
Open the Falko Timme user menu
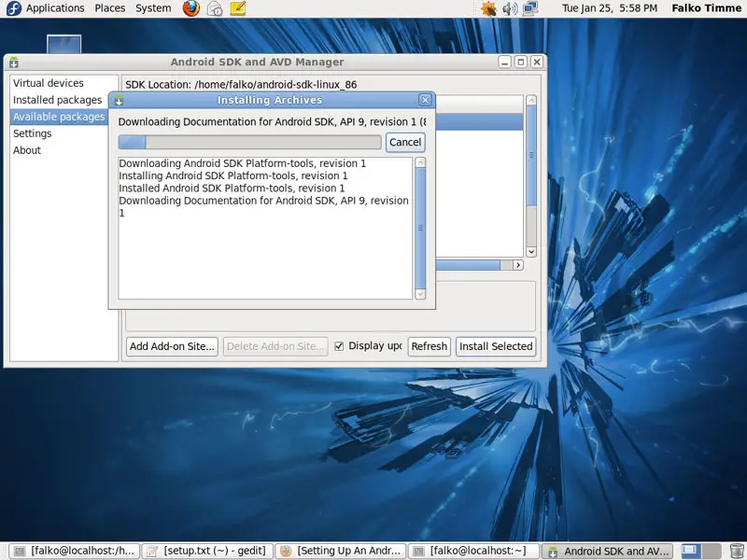706,8
